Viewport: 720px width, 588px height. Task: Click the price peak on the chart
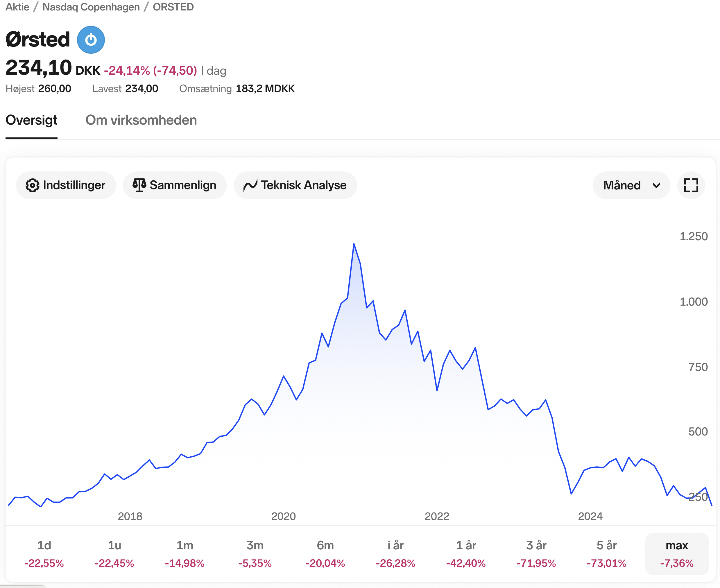tap(354, 244)
